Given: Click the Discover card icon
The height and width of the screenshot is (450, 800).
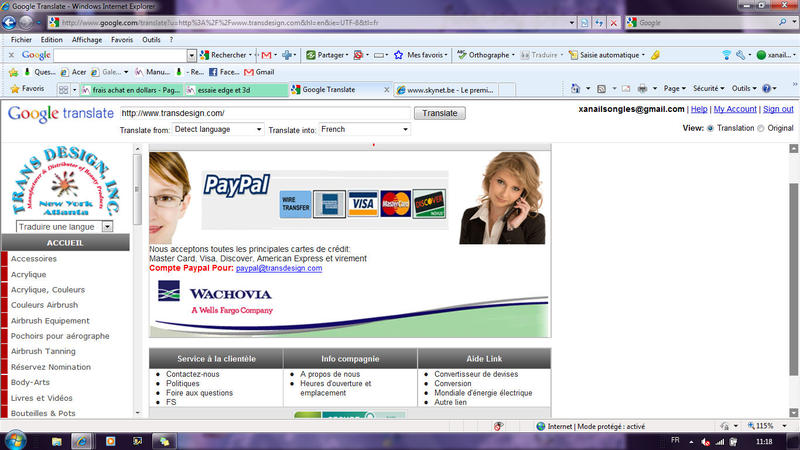Looking at the screenshot, I should click(429, 204).
